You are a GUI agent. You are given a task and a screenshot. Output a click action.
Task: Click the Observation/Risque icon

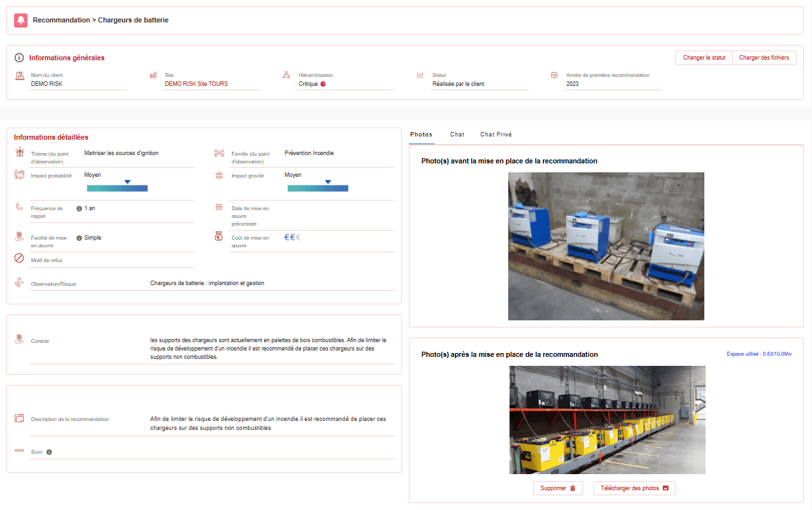coord(19,282)
